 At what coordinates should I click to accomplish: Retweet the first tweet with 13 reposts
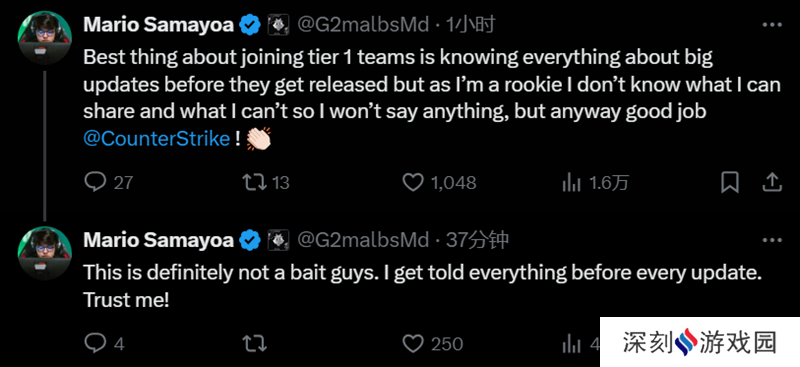(254, 182)
